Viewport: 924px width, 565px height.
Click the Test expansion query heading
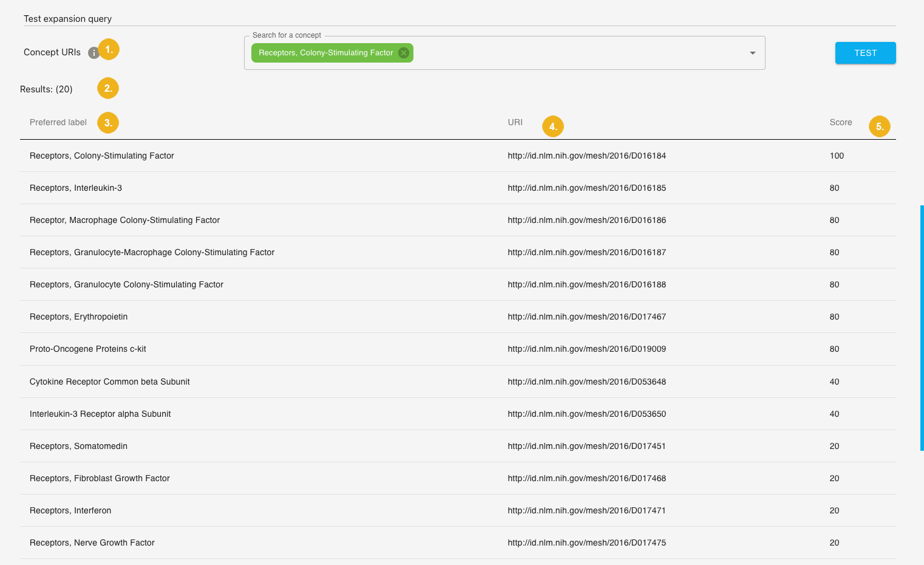pos(67,19)
